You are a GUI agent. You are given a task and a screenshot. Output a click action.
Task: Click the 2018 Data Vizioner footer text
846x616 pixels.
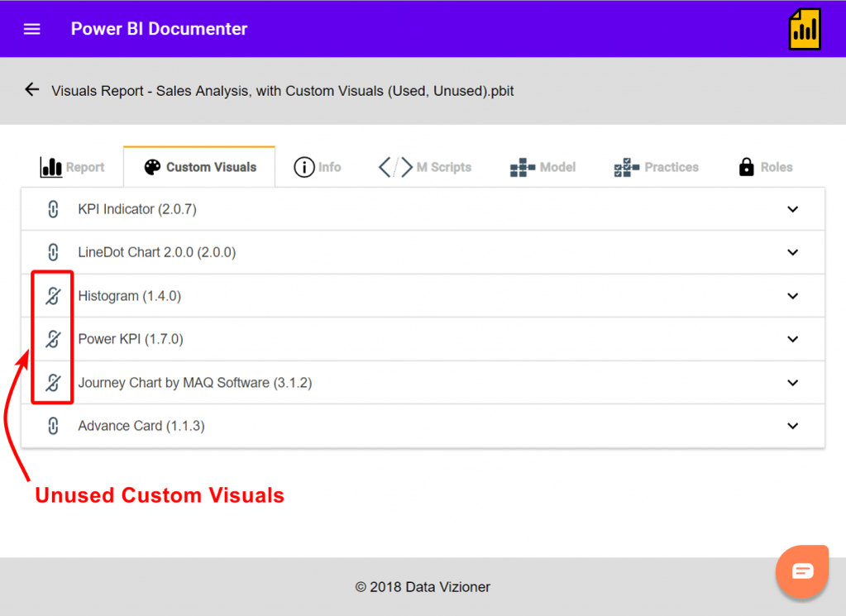423,587
